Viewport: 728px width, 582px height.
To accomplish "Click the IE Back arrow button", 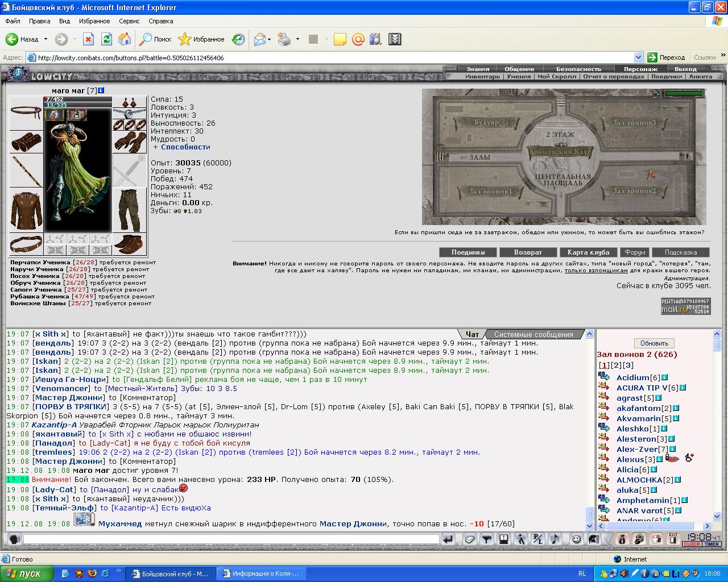I will 22,39.
